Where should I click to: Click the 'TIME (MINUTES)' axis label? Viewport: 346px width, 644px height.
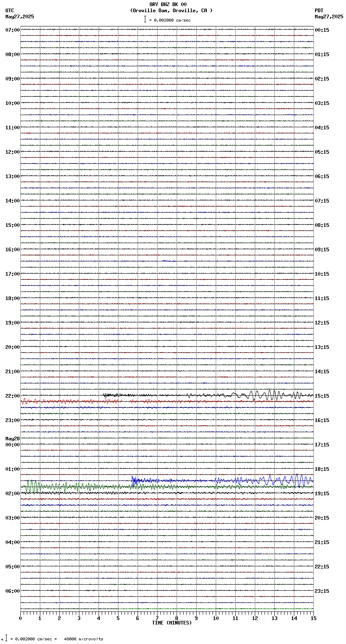tap(172, 623)
